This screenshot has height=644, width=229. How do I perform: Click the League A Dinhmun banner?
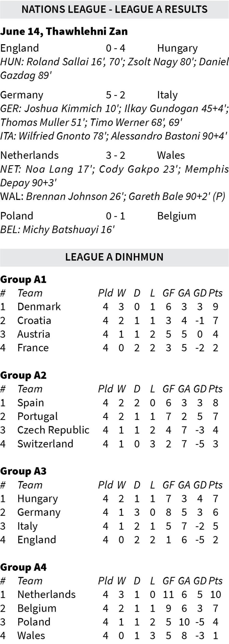(114, 257)
